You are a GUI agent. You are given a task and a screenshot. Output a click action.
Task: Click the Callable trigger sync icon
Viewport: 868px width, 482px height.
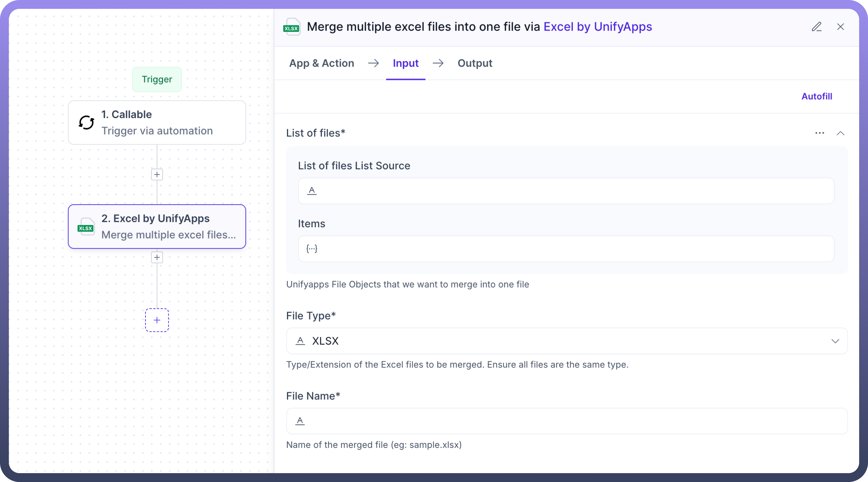click(86, 122)
